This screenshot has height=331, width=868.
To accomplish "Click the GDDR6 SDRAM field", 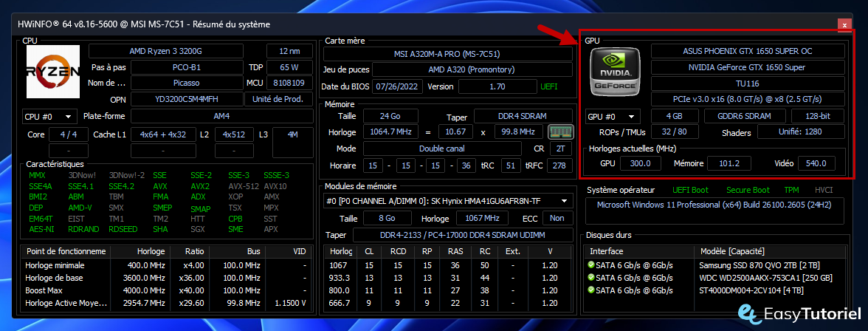I will click(745, 117).
